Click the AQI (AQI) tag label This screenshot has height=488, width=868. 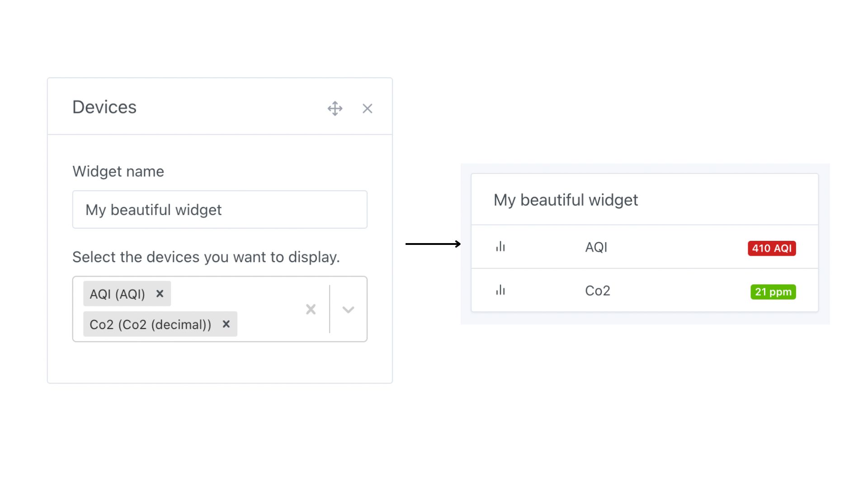[x=117, y=294]
